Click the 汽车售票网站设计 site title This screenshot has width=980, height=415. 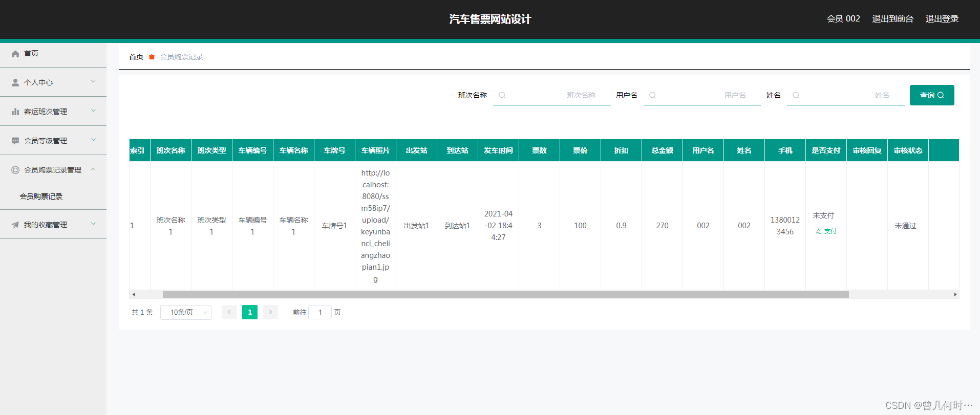coord(490,19)
